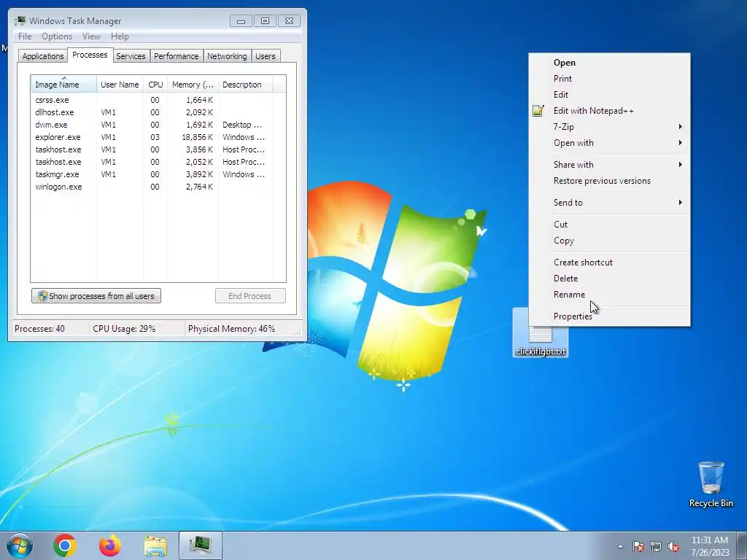Click the Task Manager title bar icon

coord(20,20)
